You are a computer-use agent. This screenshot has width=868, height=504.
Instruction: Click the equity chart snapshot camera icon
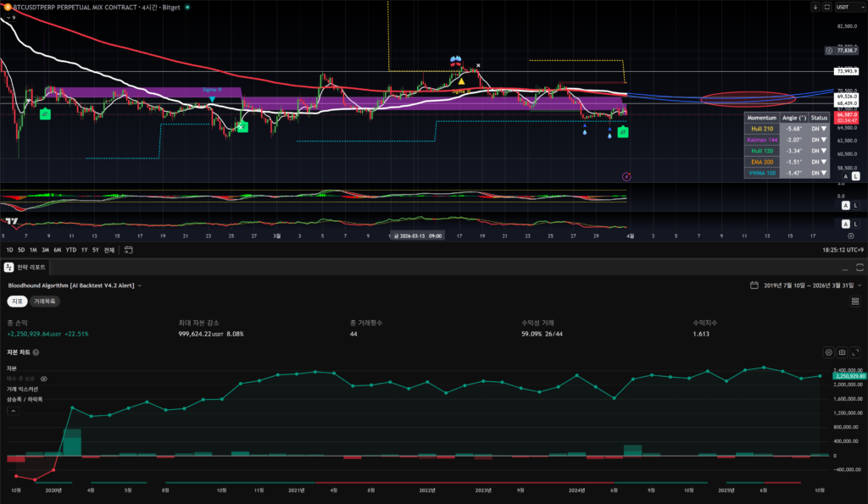(x=842, y=352)
